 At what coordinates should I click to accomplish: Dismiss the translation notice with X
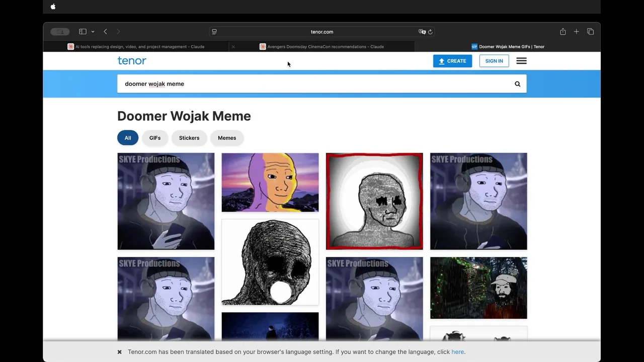click(120, 352)
